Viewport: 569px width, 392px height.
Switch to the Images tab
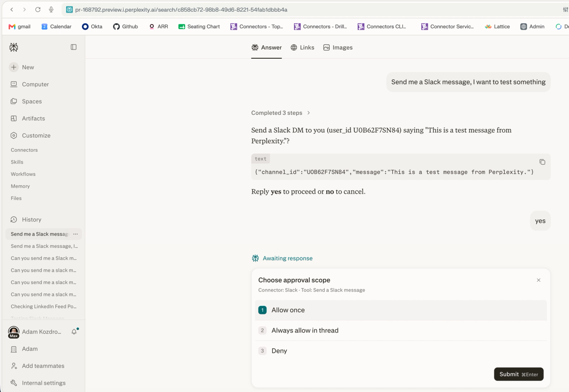tap(338, 47)
